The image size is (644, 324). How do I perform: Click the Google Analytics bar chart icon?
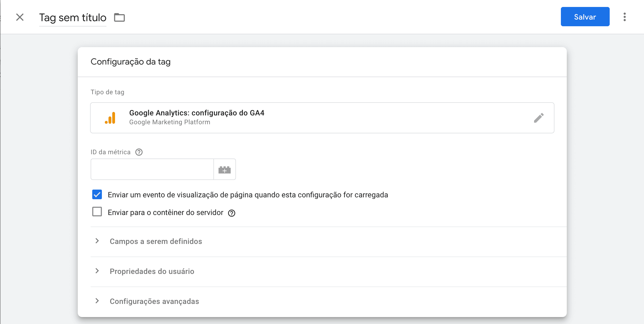click(110, 118)
